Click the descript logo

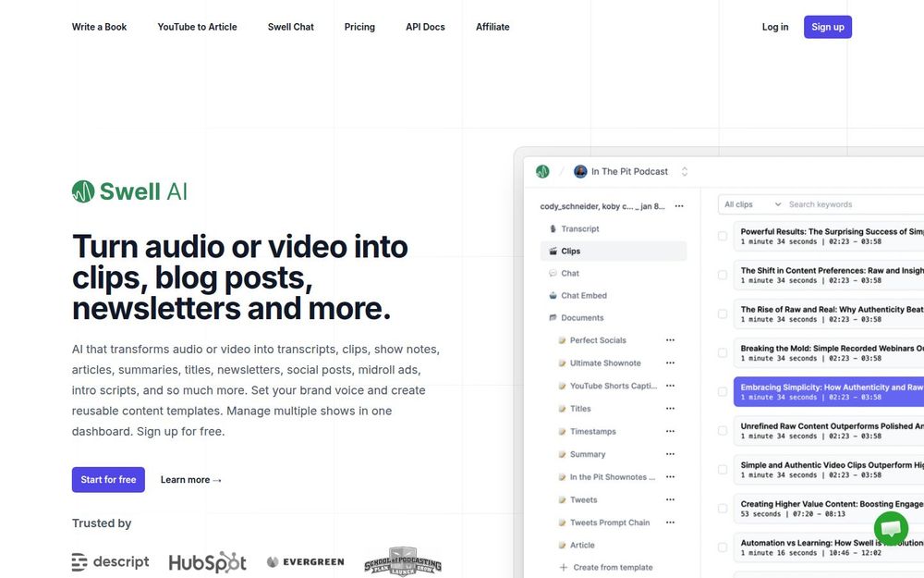pyautogui.click(x=110, y=562)
